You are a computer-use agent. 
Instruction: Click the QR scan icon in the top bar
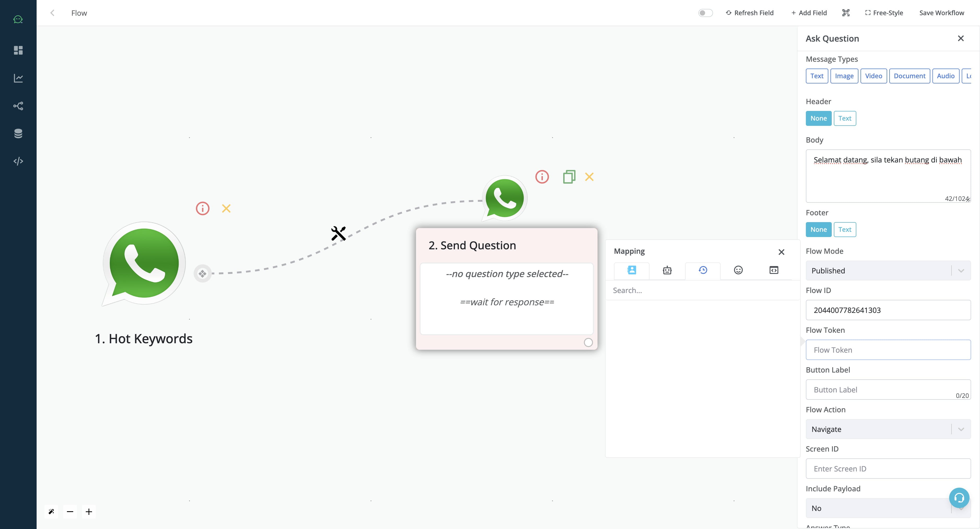pos(846,13)
